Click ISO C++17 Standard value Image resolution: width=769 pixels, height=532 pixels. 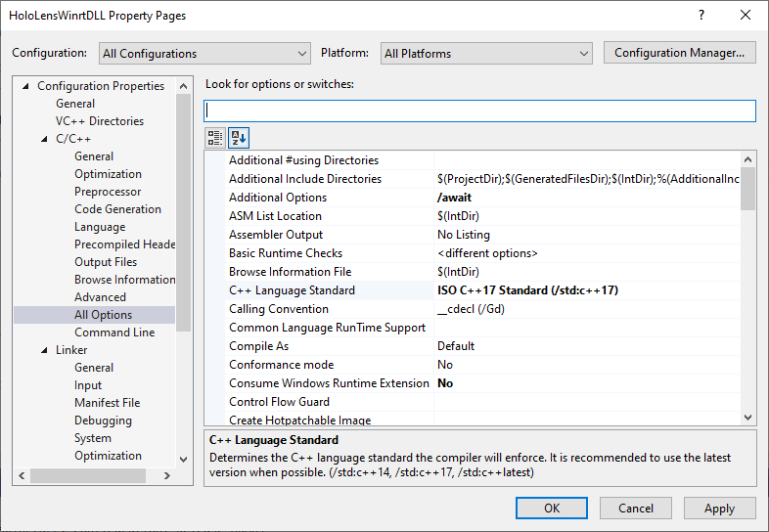tap(527, 290)
